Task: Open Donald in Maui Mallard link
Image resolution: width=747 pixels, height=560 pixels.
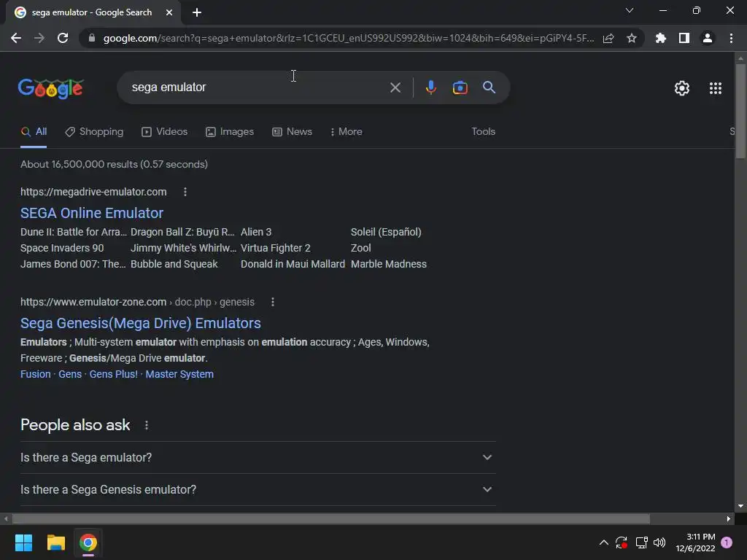Action: click(x=293, y=264)
